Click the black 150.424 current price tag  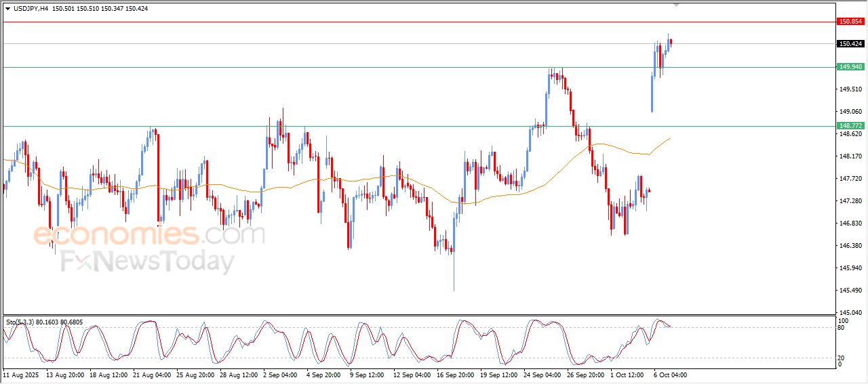point(850,44)
